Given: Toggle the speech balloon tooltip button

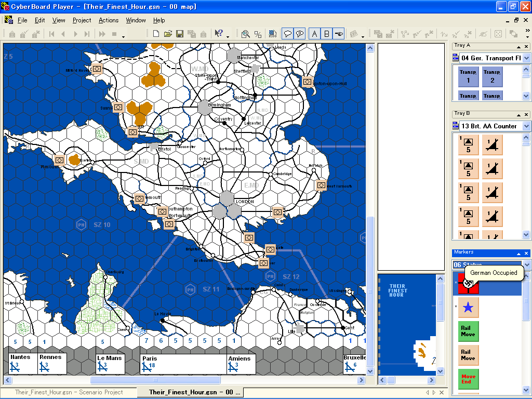Looking at the screenshot, I should [288, 34].
